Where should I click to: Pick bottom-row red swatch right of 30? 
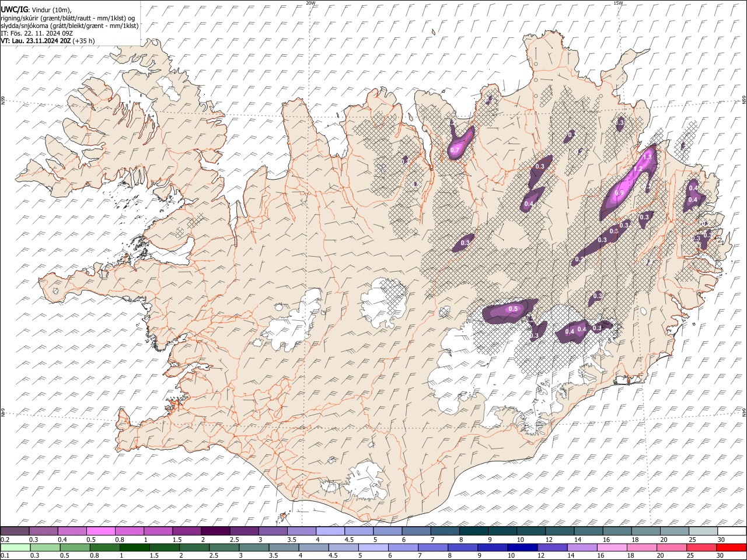click(730, 547)
